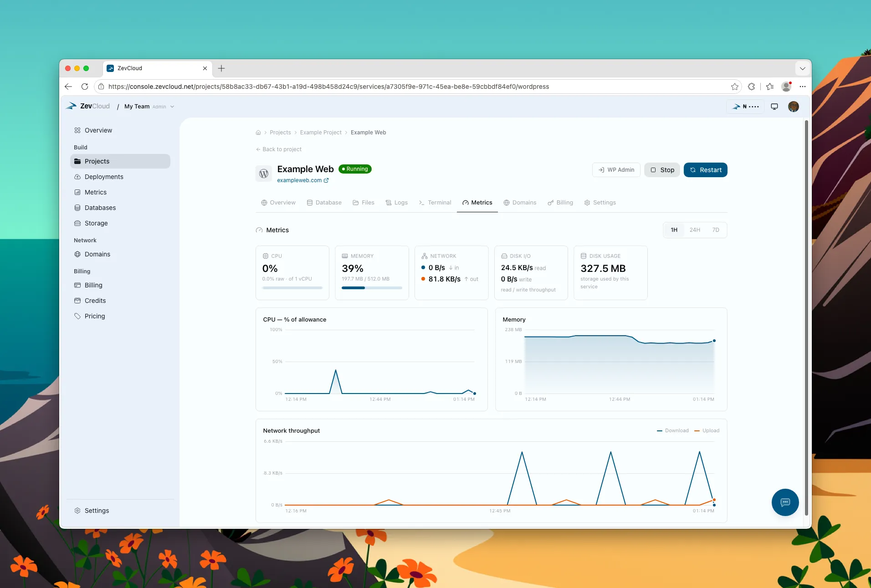
Task: Click the Network 81.8 KB/s out value
Action: (x=445, y=279)
